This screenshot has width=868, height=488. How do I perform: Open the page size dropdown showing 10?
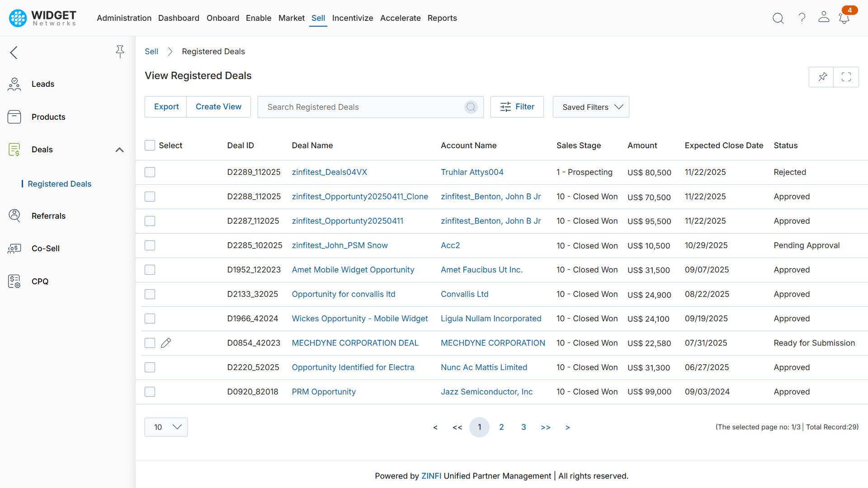(x=166, y=427)
